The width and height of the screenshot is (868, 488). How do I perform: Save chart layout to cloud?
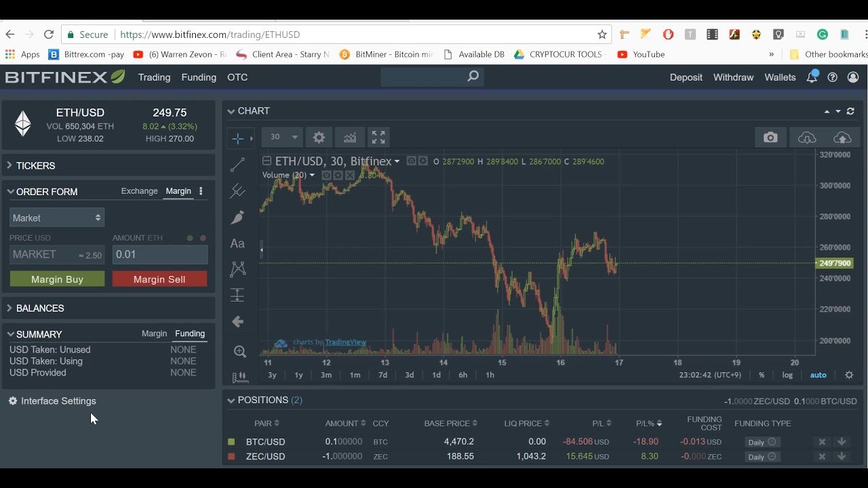(842, 138)
